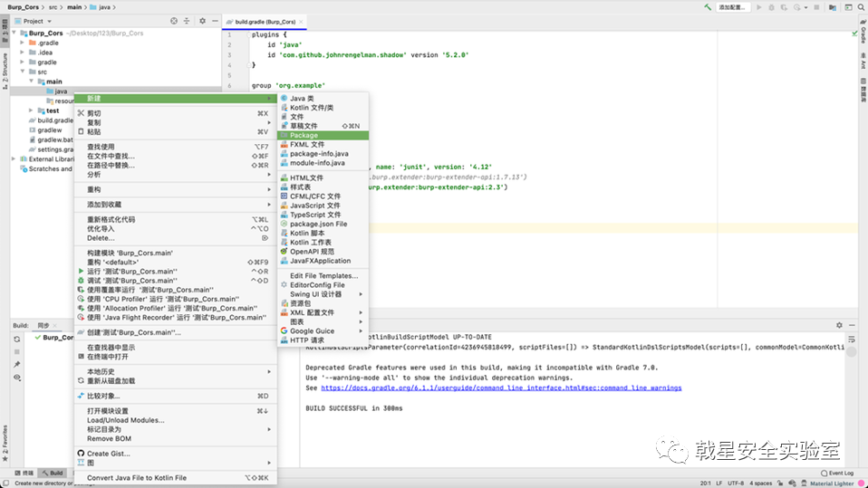868x488 pixels.
Task: Click 'Create Gist...' in context menu
Action: pyautogui.click(x=110, y=453)
